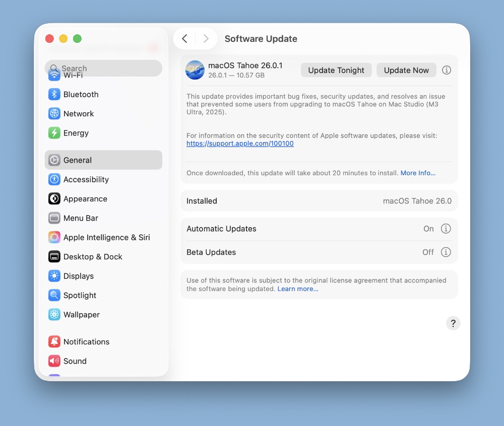
Task: Open Appearance pane icon
Action: [x=54, y=199]
